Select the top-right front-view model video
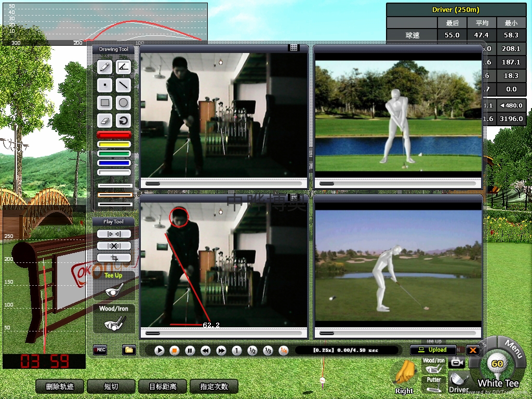The image size is (532, 399). click(398, 116)
